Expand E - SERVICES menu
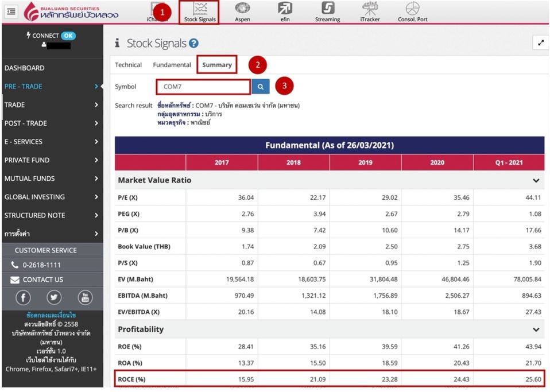550x392 pixels. coord(53,142)
